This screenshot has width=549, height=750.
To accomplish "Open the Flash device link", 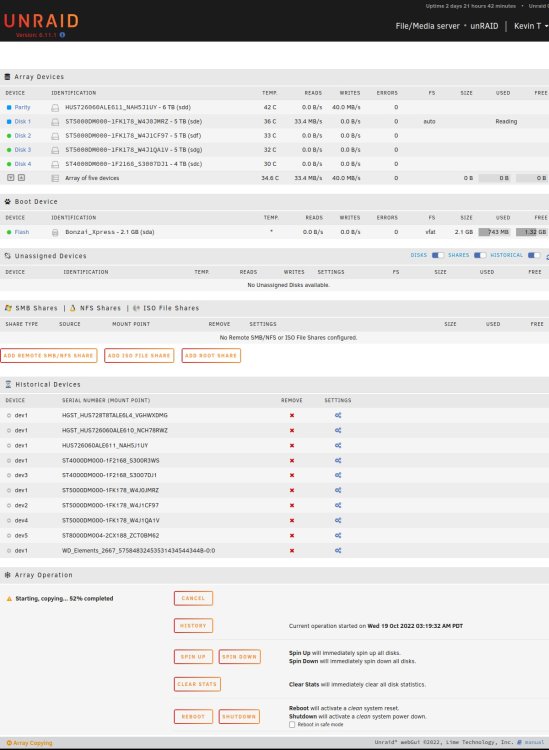I will click(22, 232).
